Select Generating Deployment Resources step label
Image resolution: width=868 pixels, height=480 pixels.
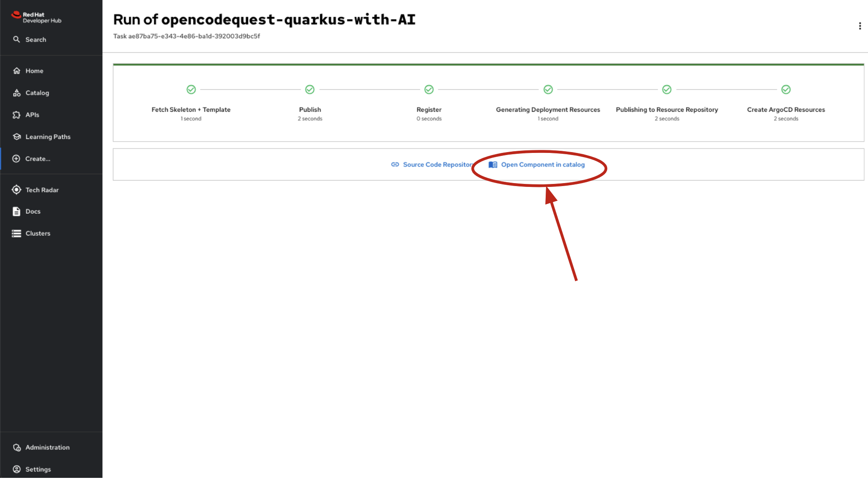pyautogui.click(x=548, y=110)
